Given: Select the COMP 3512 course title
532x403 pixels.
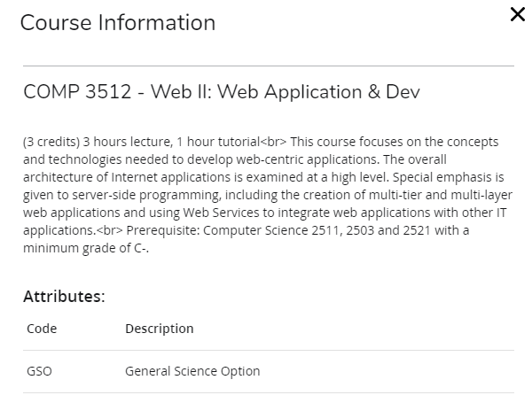Looking at the screenshot, I should tap(222, 92).
